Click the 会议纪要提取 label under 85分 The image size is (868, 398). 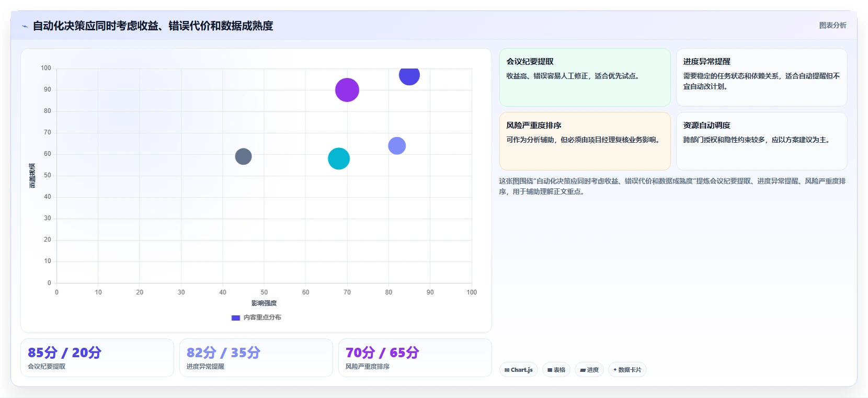(47, 367)
